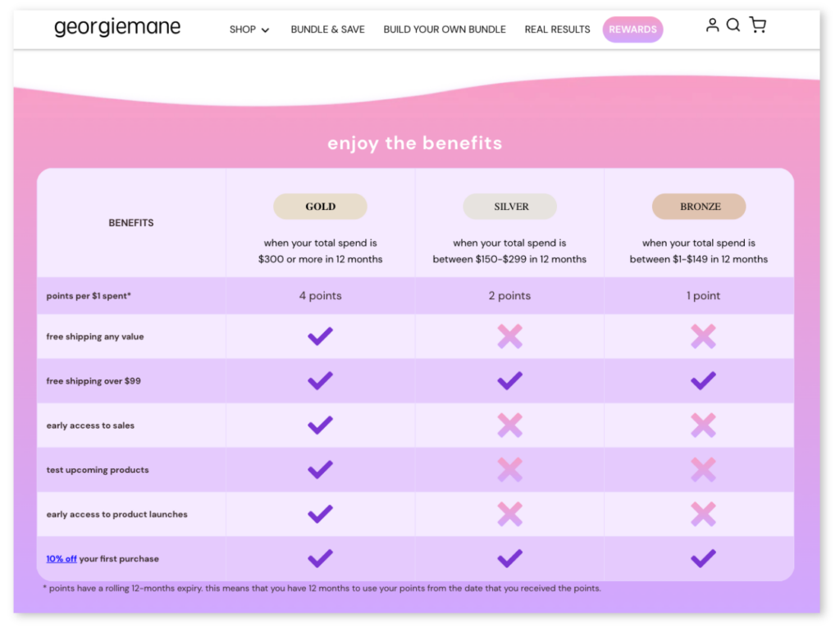This screenshot has height=628, width=840.
Task: Click the georgiemane logo
Action: [117, 28]
